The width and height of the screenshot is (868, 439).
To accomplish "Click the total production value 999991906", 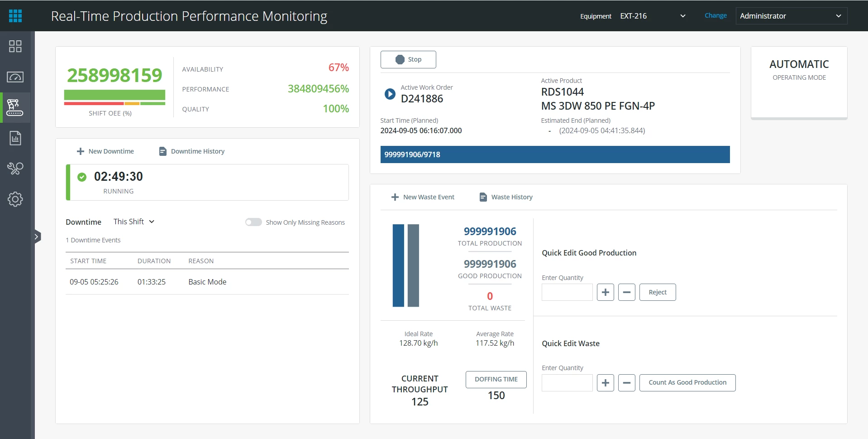I will coord(490,232).
